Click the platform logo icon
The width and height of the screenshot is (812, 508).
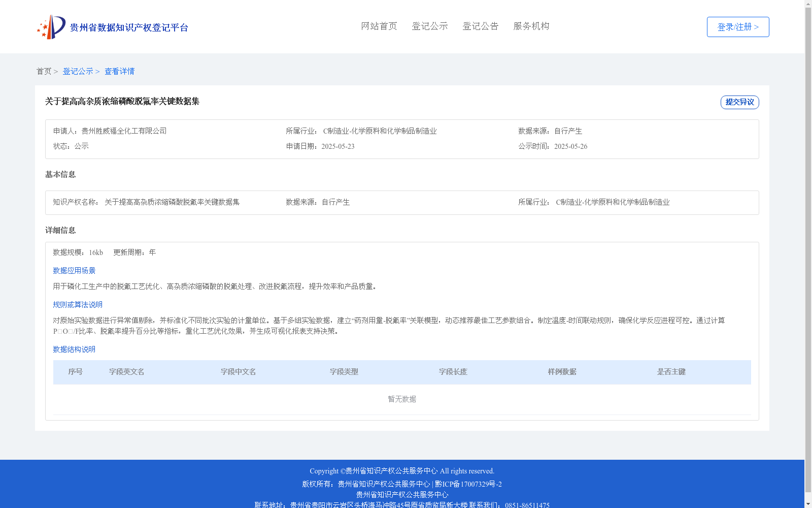51,27
